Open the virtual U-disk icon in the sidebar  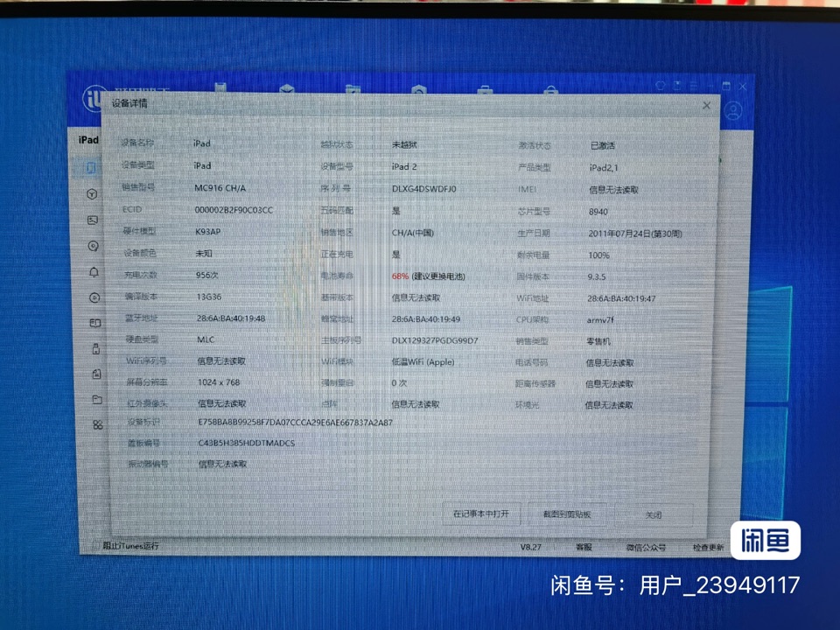tap(96, 349)
